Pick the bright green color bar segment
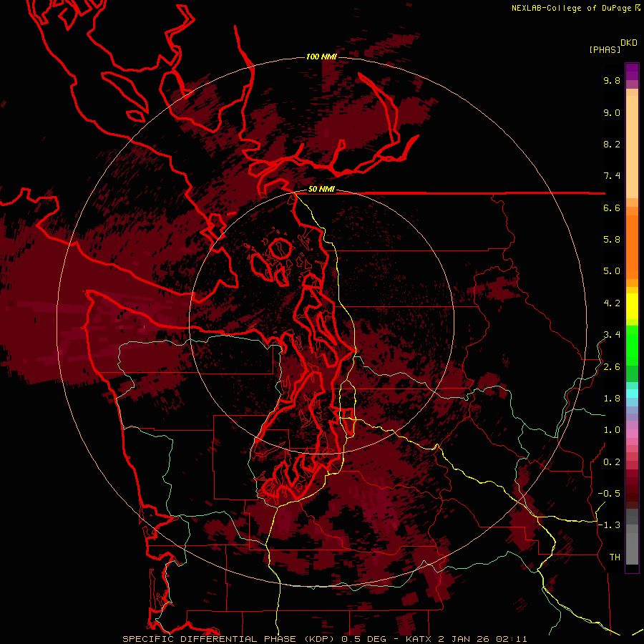Screen dimensions: 644x644 [x=632, y=346]
